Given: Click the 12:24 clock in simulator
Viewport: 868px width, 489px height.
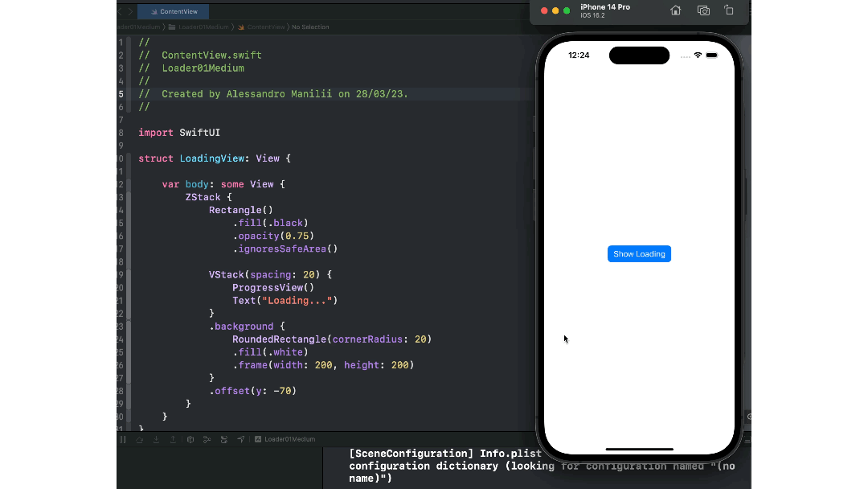Looking at the screenshot, I should coord(579,55).
